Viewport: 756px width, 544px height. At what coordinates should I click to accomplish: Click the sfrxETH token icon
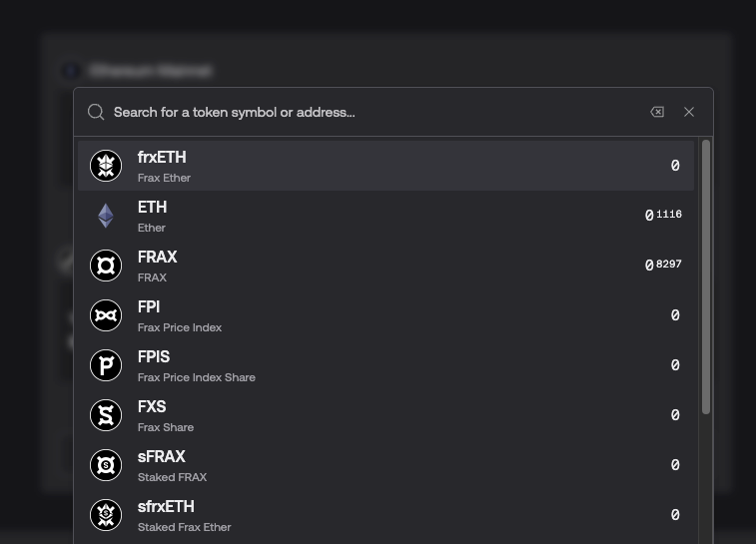(106, 515)
